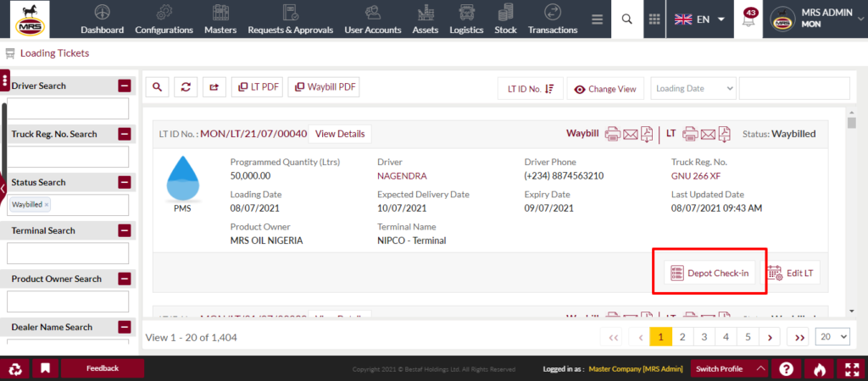
Task: Remove the Waybilled status tag
Action: point(47,205)
